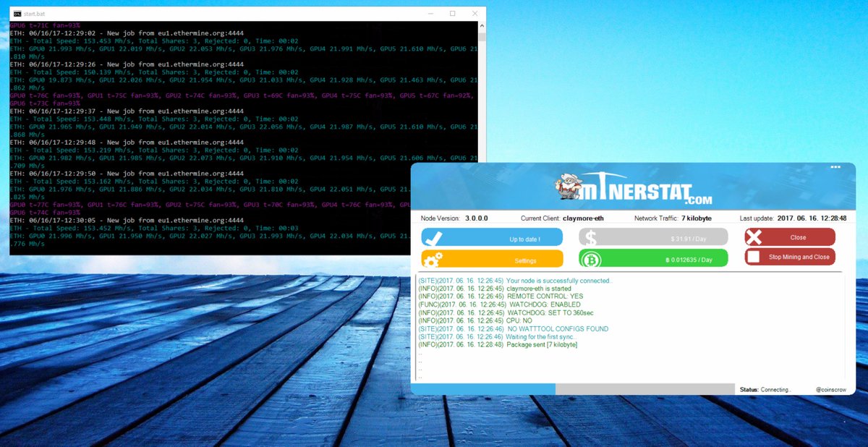This screenshot has height=447, width=868.
Task: Click the cmd icon in start.bat title bar
Action: pyautogui.click(x=17, y=14)
